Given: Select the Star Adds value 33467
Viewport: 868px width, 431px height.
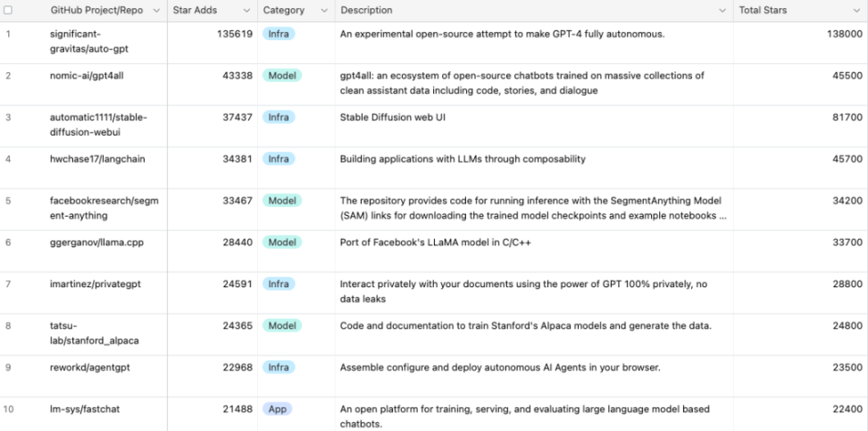Looking at the screenshot, I should tap(238, 200).
